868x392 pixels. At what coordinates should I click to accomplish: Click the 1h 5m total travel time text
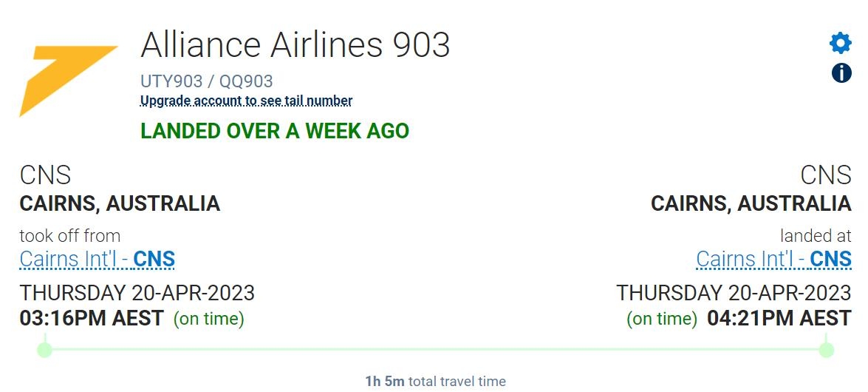click(x=435, y=382)
